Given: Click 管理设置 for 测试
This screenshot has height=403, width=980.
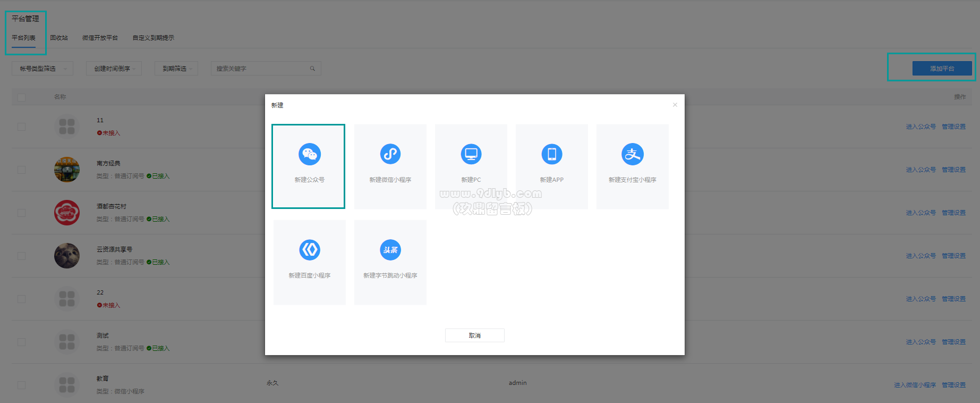Looking at the screenshot, I should [x=954, y=342].
